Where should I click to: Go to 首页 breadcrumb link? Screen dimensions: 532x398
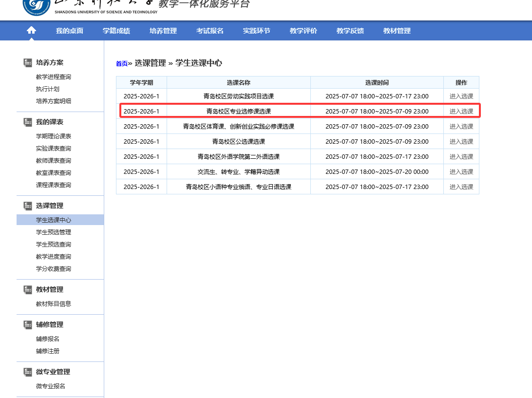coord(121,63)
